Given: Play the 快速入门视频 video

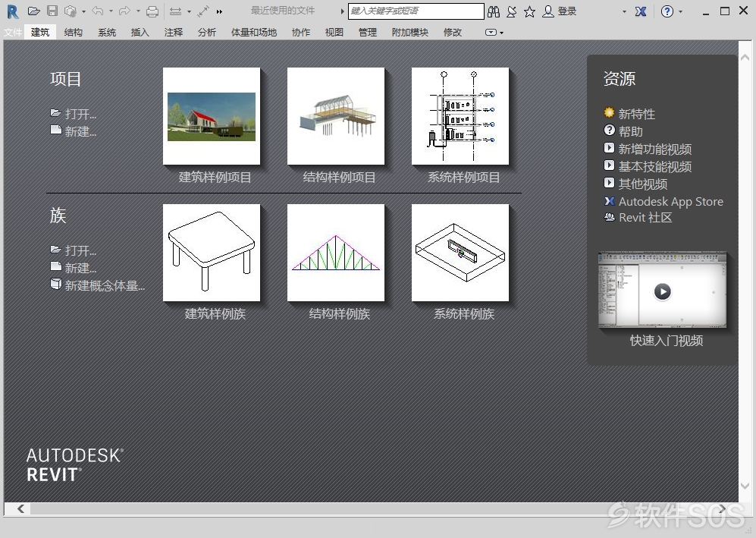Looking at the screenshot, I should pyautogui.click(x=663, y=291).
